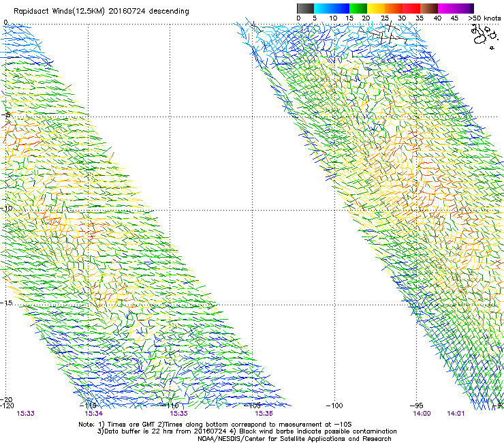This screenshot has height=443, width=504.
Task: Click the '45' legend scale label
Action: click(x=454, y=18)
